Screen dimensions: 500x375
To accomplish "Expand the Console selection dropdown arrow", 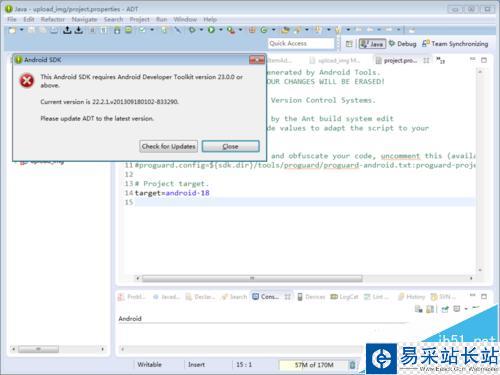I will pos(466,309).
